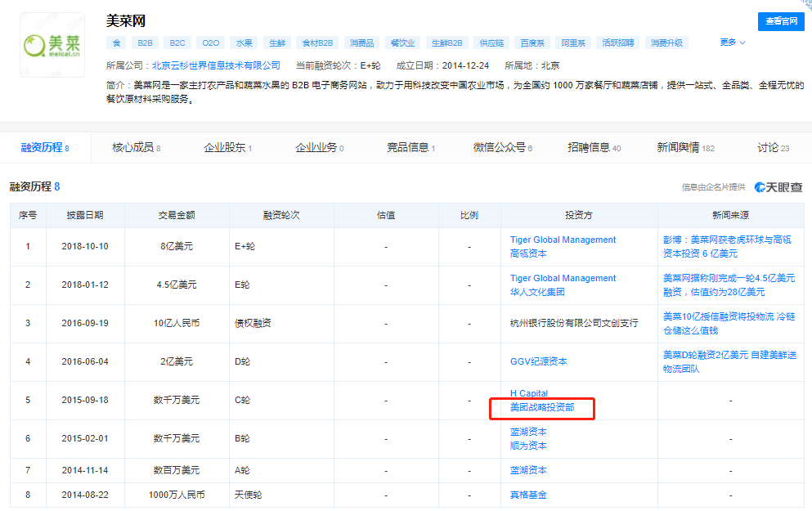Viewport: 812px width, 511px height.
Task: Open the 顺为资本 investor link
Action: [x=528, y=446]
